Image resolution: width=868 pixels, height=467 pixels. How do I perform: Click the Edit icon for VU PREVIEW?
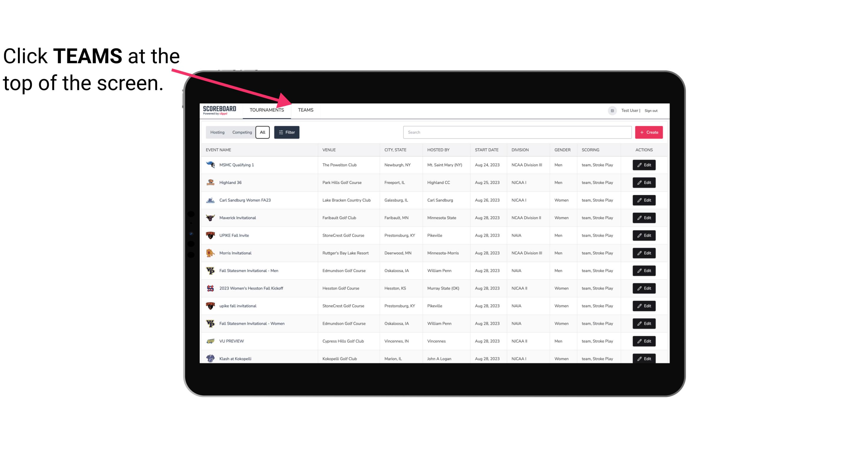[644, 340]
